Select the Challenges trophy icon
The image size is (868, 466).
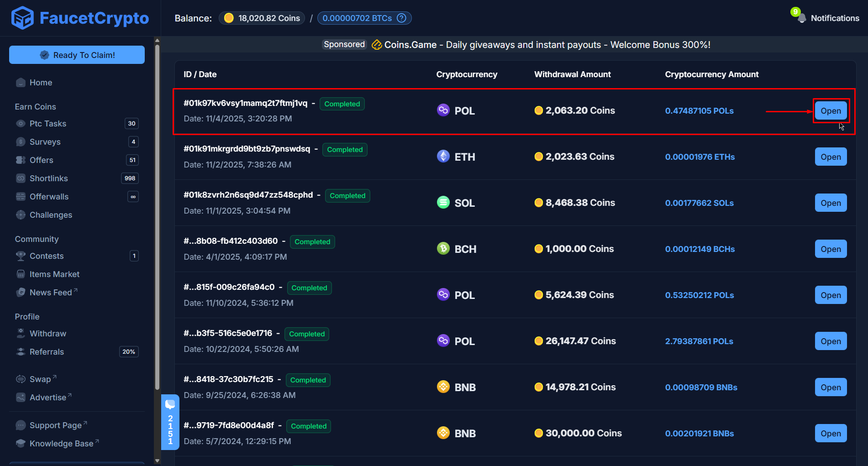pyautogui.click(x=21, y=215)
